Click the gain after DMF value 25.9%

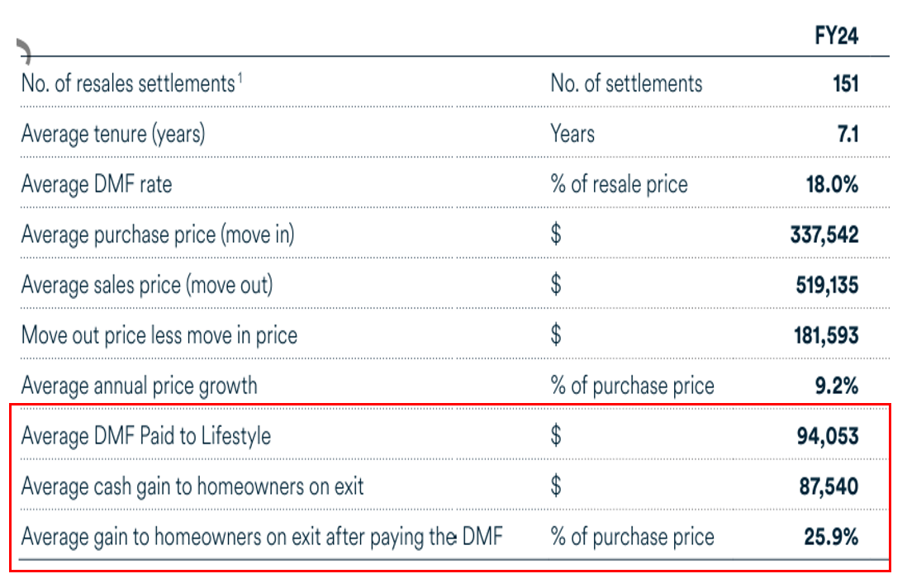[831, 537]
